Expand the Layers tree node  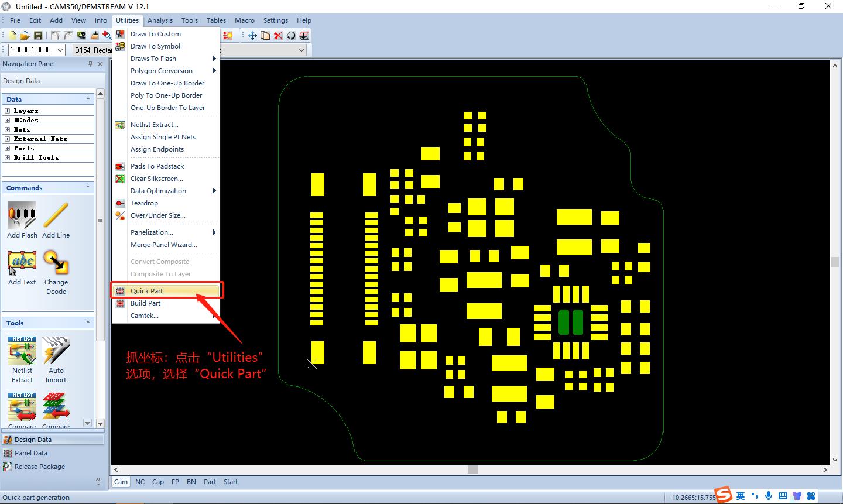(x=7, y=111)
